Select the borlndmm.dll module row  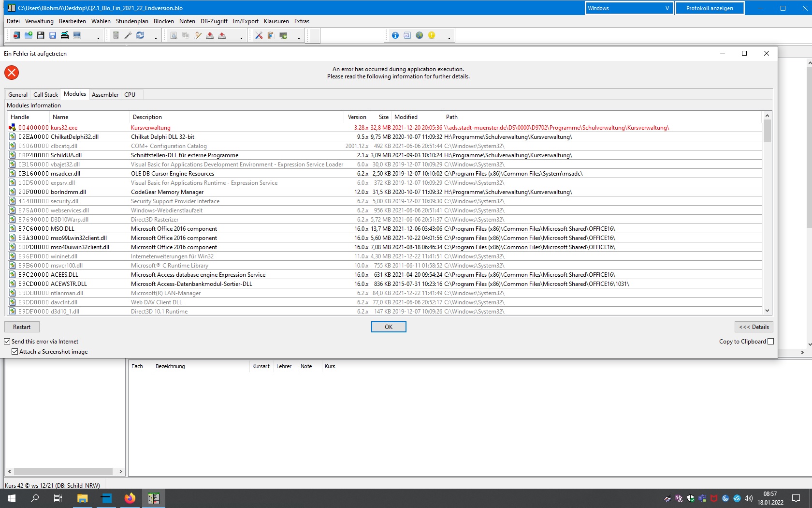(385, 192)
